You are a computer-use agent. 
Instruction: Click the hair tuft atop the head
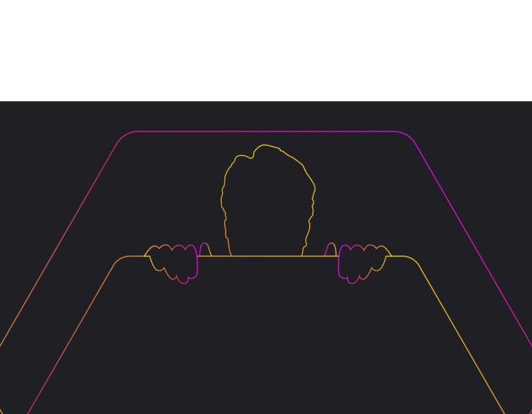[266, 145]
